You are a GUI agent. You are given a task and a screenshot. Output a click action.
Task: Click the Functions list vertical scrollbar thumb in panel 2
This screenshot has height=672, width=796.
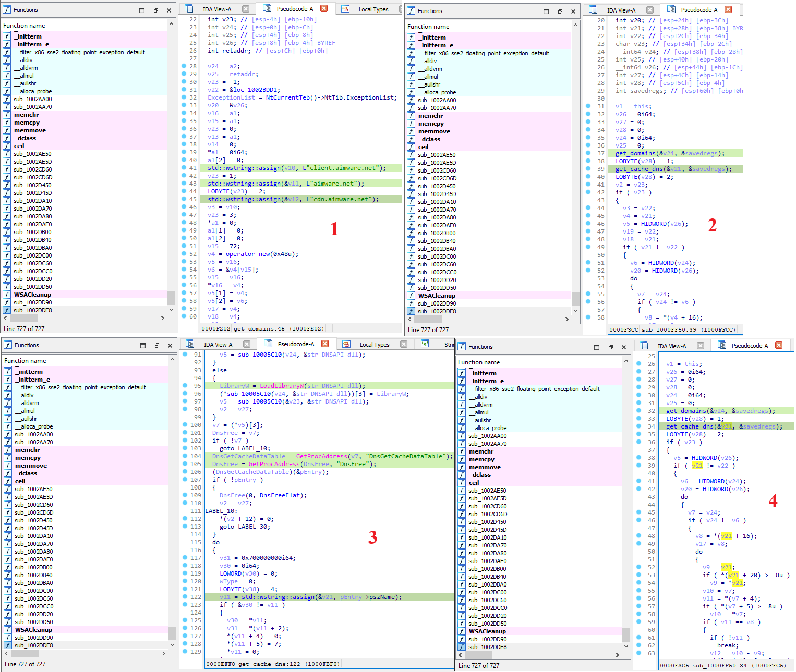click(576, 299)
